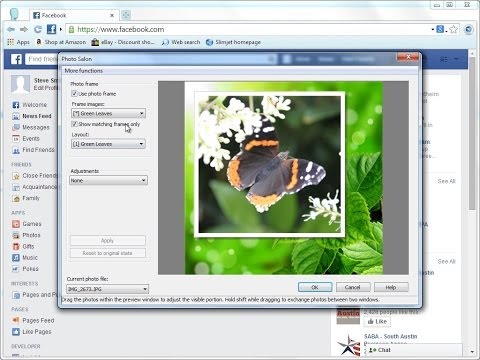Click Cancel in Photo Salon dialog
Viewport: 480px width, 360px height.
pyautogui.click(x=353, y=287)
